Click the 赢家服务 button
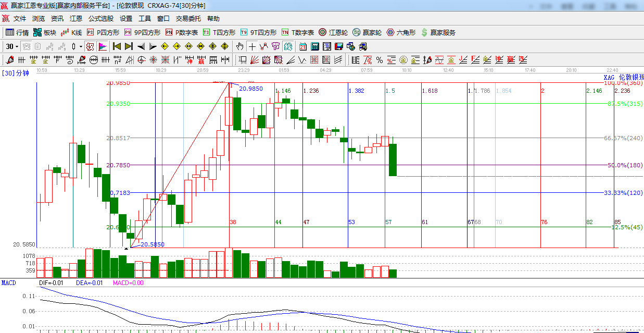This screenshot has height=333, width=644. pyautogui.click(x=438, y=32)
